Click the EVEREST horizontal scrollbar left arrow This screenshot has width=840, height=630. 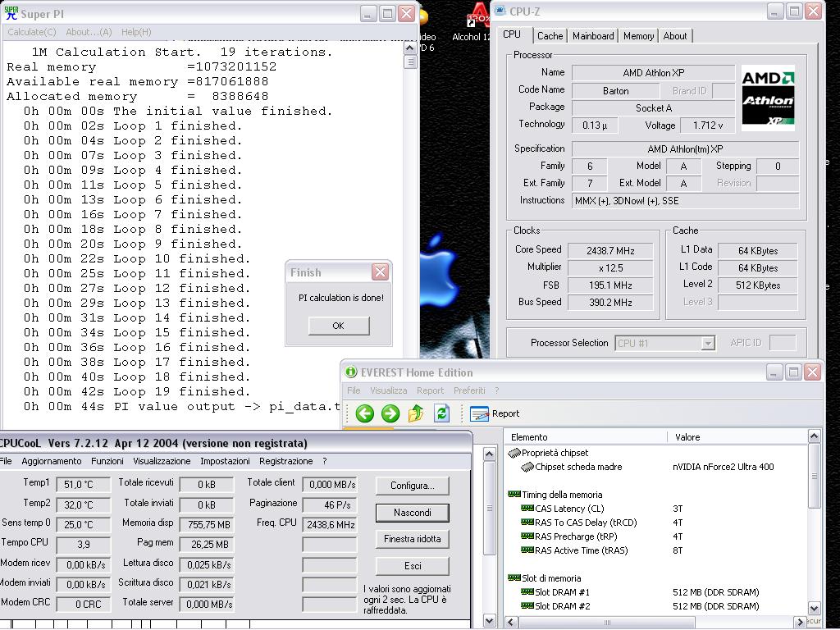[510, 622]
